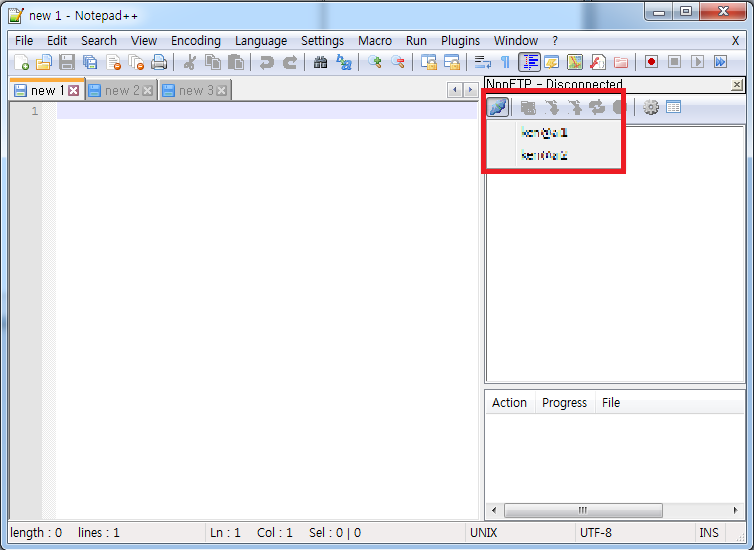The height and width of the screenshot is (550, 754).
Task: Close the new 2 tab
Action: (x=148, y=90)
